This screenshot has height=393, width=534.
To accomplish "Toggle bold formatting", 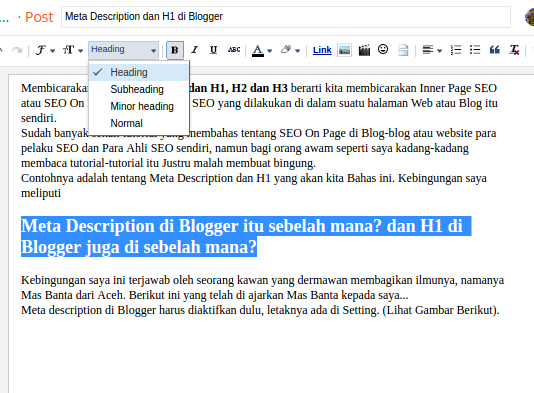I will pyautogui.click(x=175, y=50).
